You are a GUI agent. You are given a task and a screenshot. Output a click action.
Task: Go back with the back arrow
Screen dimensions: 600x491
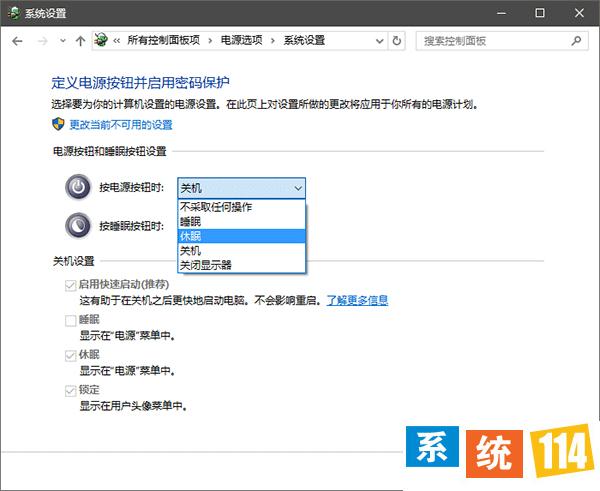pyautogui.click(x=17, y=41)
